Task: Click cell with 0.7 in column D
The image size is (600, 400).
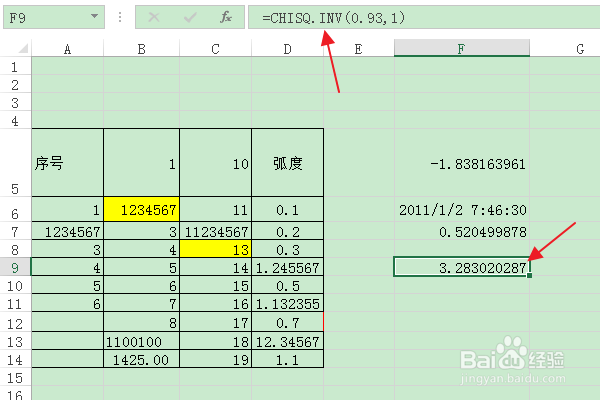Action: pyautogui.click(x=287, y=322)
